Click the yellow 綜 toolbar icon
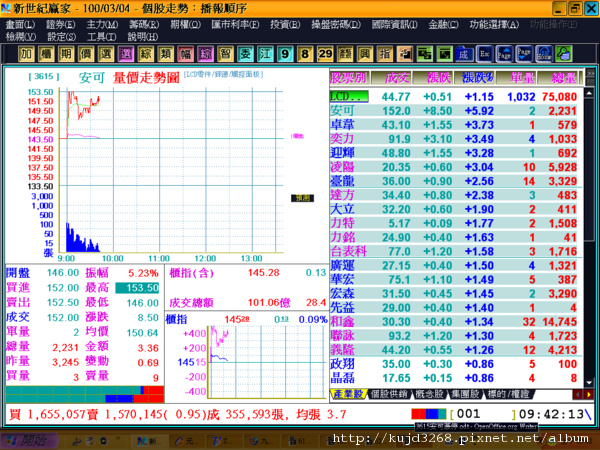Image resolution: width=600 pixels, height=450 pixels. [146, 54]
